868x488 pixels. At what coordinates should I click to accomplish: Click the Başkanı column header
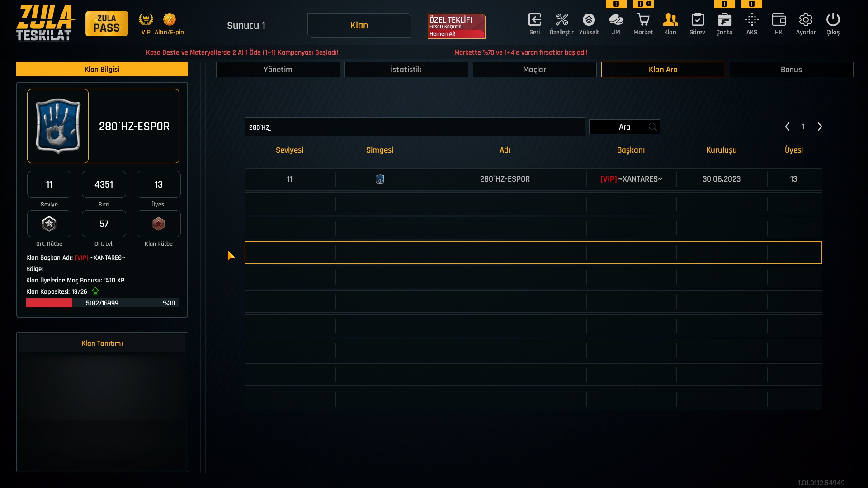631,150
